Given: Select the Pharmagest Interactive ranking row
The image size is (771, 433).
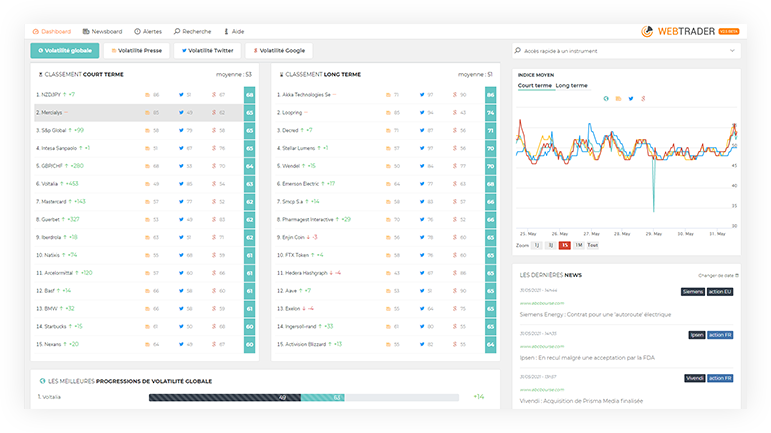Looking at the screenshot, I should [386, 220].
